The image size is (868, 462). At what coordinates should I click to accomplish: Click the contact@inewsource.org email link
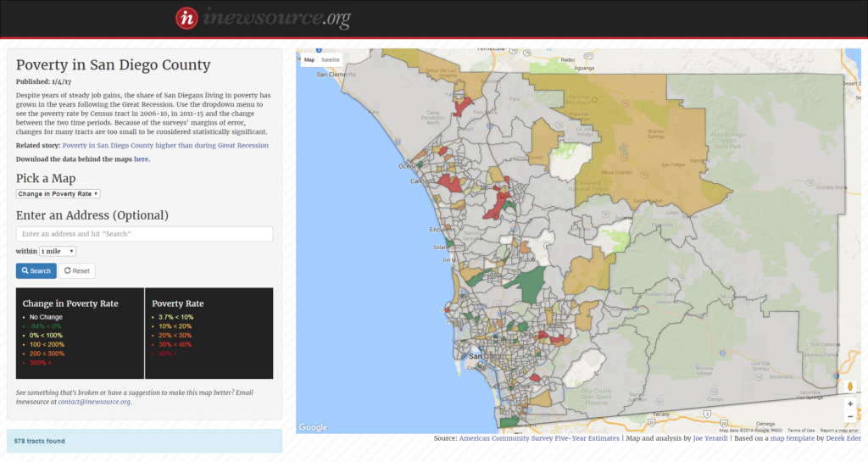click(x=94, y=402)
